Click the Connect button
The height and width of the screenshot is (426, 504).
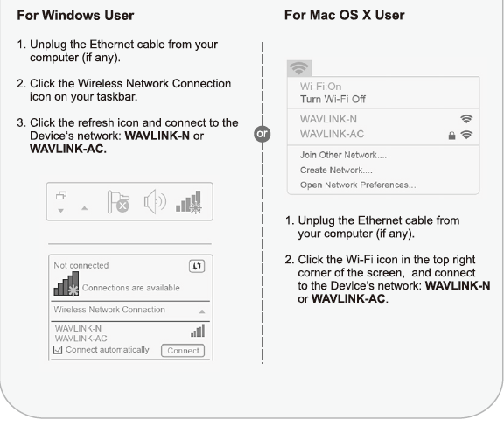183,351
